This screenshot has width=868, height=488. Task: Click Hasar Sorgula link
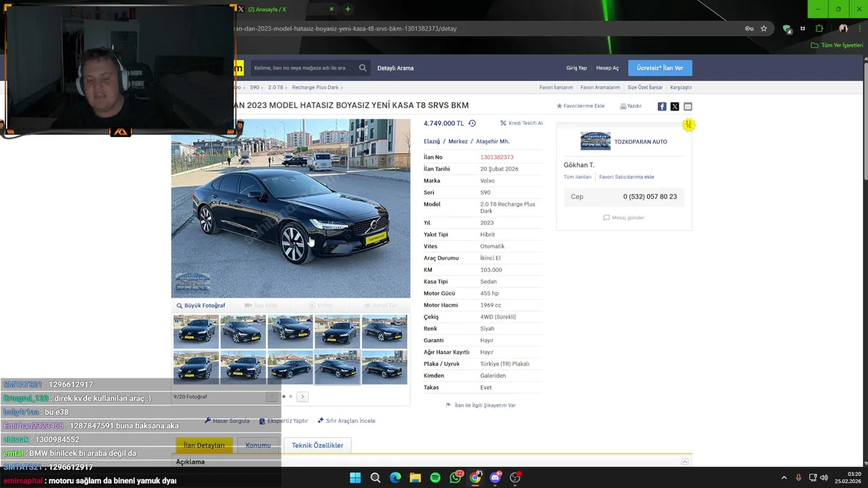pyautogui.click(x=227, y=421)
